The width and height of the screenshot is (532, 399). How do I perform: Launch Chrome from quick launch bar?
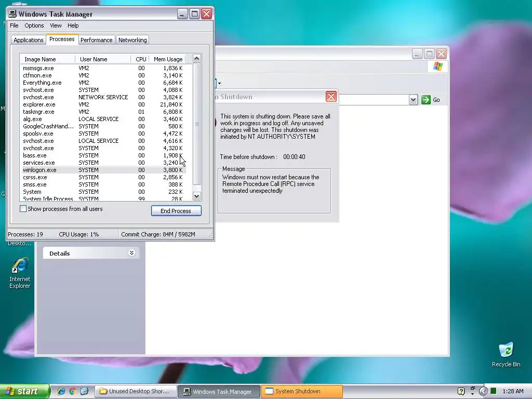pyautogui.click(x=73, y=391)
